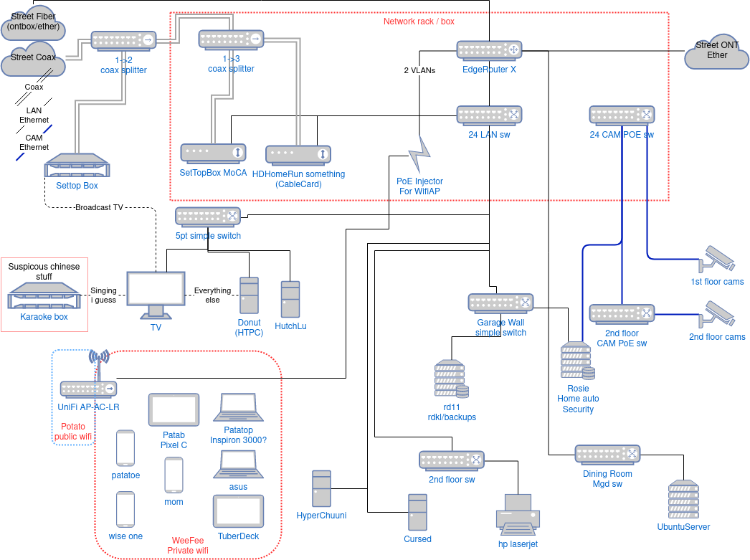Select the 'WeeFee Private wifi' label
Viewport: 750px width, 560px height.
[x=188, y=545]
